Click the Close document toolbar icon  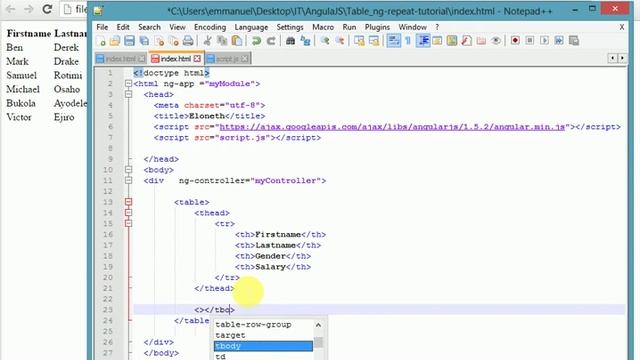coord(159,41)
